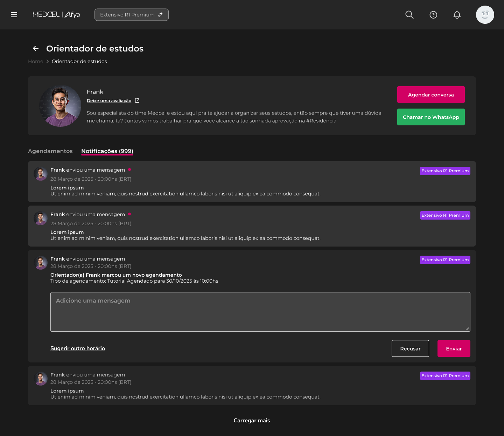
Task: Click Chamar no WhatsApp button
Action: [x=430, y=117]
